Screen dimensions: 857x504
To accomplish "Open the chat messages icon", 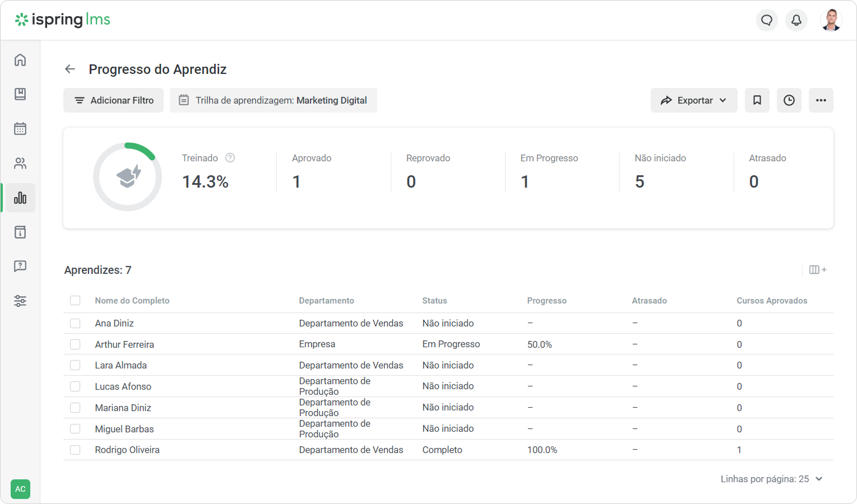I will (767, 20).
